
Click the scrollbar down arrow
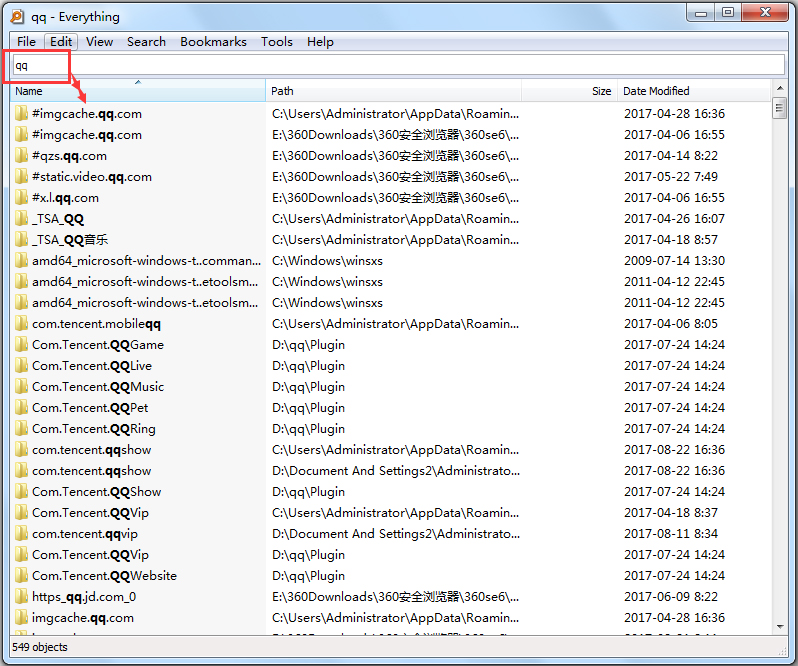pyautogui.click(x=780, y=627)
